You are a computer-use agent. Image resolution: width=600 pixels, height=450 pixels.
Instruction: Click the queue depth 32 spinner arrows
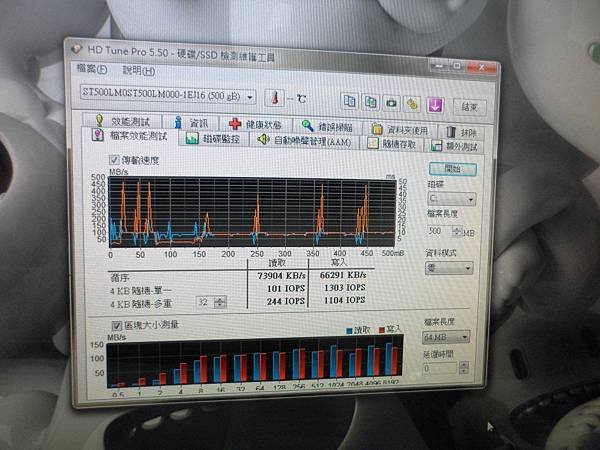tap(220, 302)
